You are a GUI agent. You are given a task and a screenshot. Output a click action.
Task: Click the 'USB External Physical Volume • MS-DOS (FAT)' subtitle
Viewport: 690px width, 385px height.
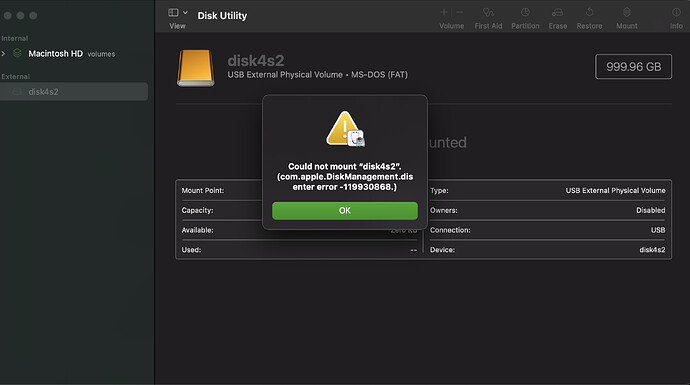[317, 75]
